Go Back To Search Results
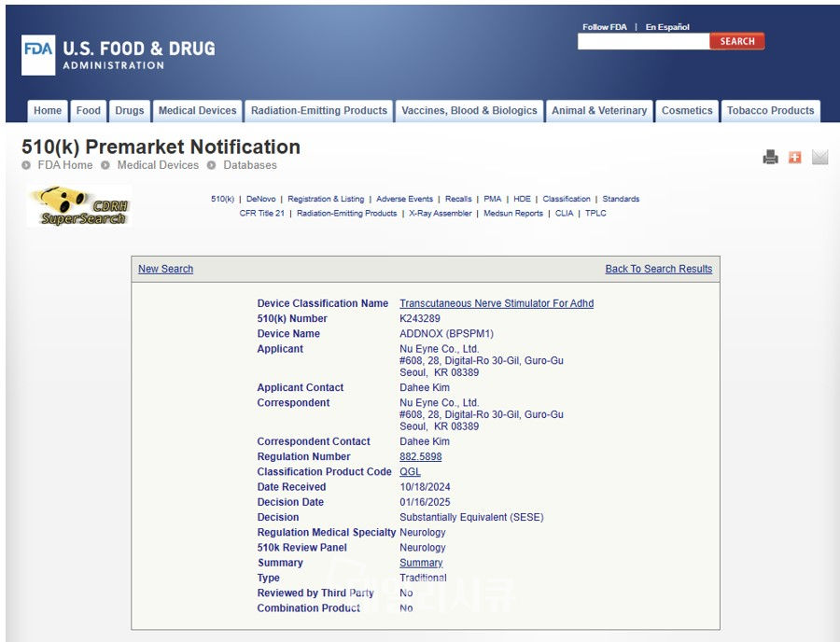 (x=659, y=269)
